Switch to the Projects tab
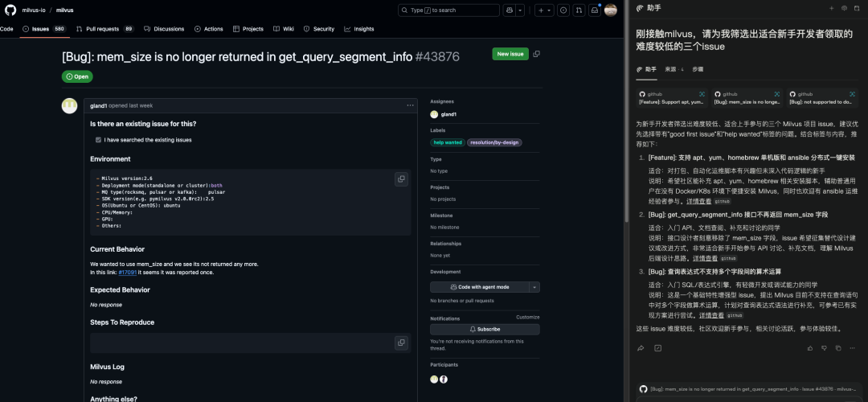This screenshot has height=402, width=868. click(248, 29)
